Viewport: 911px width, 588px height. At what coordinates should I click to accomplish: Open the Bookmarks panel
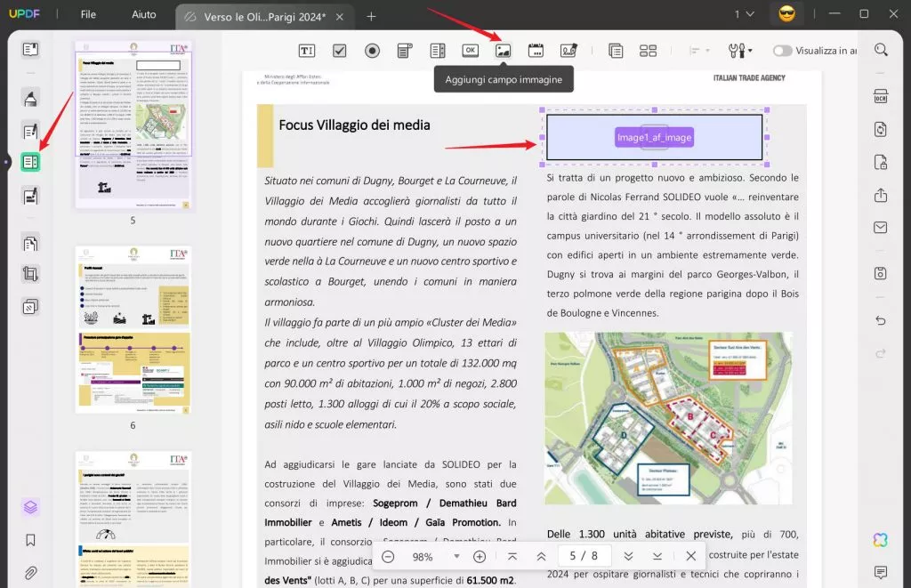pos(30,540)
